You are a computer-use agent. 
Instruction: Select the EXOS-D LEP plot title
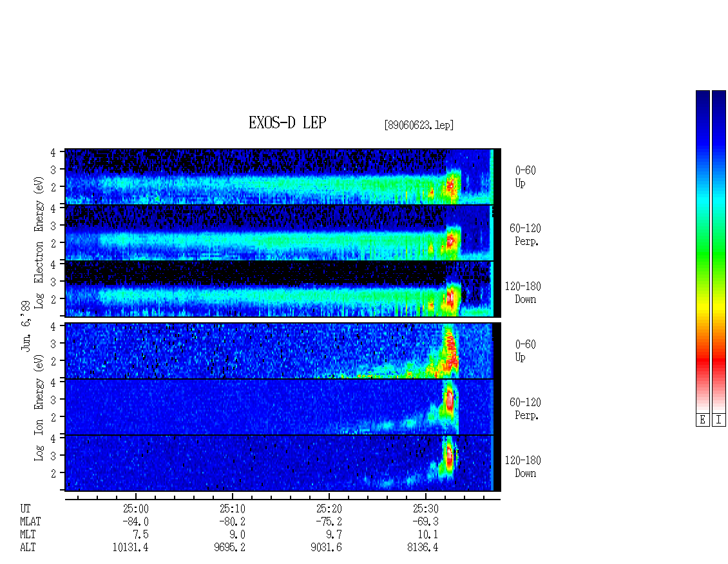[287, 122]
